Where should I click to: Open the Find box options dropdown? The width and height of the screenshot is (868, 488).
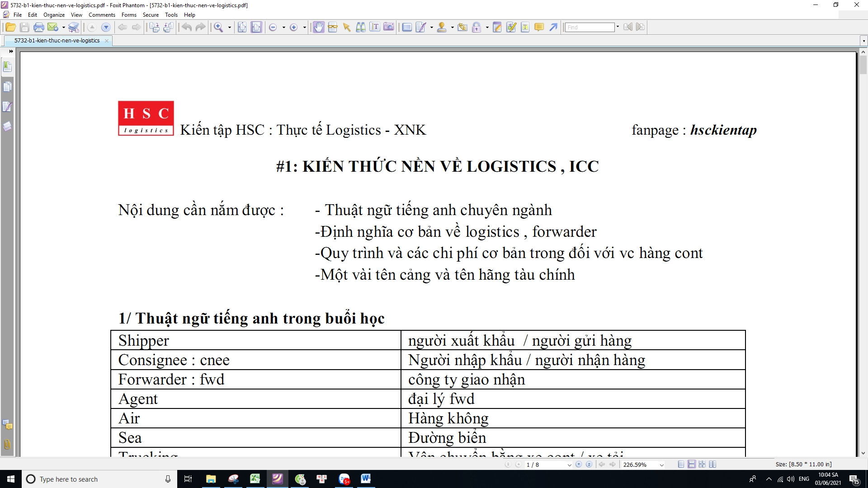point(618,27)
